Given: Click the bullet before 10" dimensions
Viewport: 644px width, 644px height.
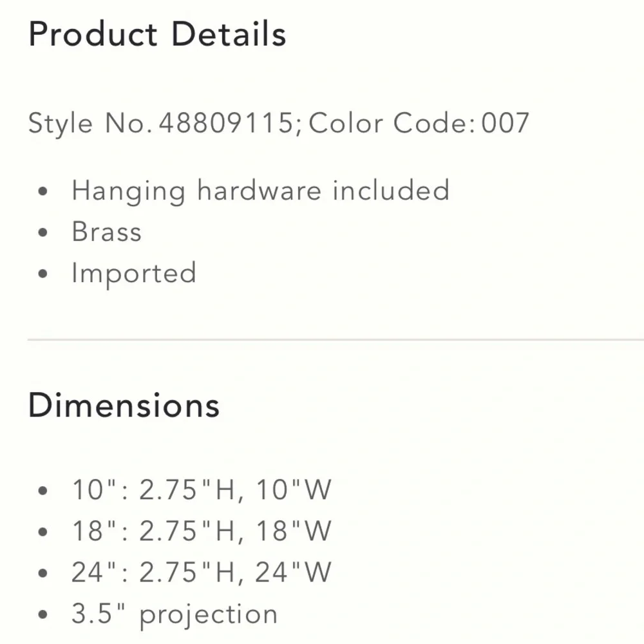Looking at the screenshot, I should pos(43,490).
